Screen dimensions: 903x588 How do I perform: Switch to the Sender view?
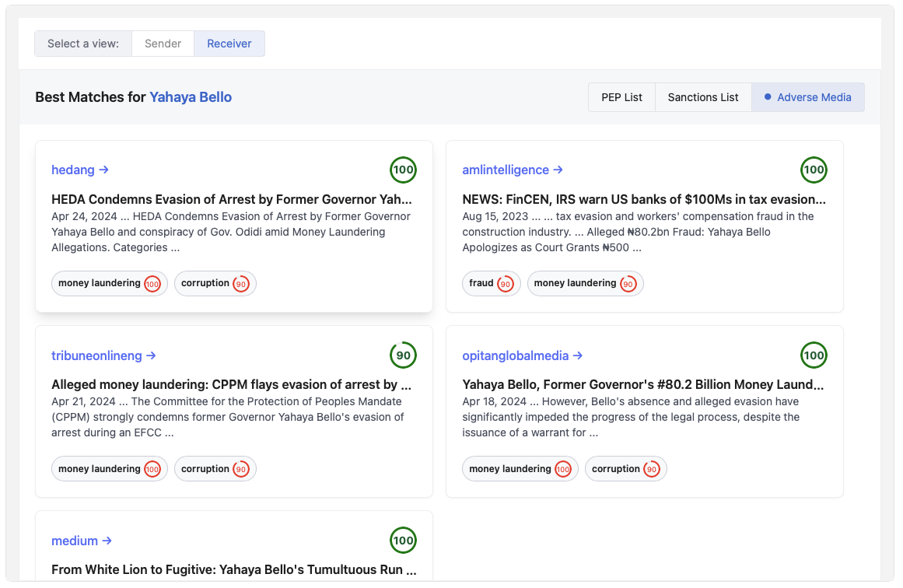[163, 44]
